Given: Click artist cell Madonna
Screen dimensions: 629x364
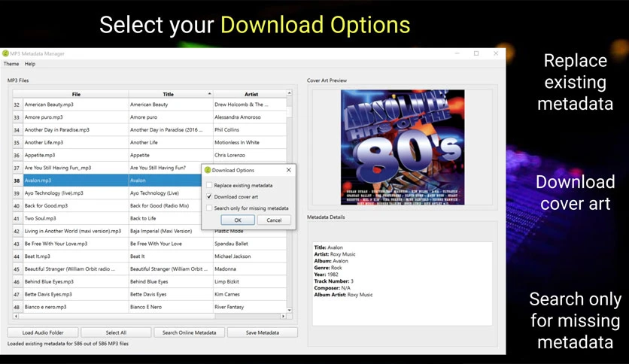Looking at the screenshot, I should [x=250, y=268].
